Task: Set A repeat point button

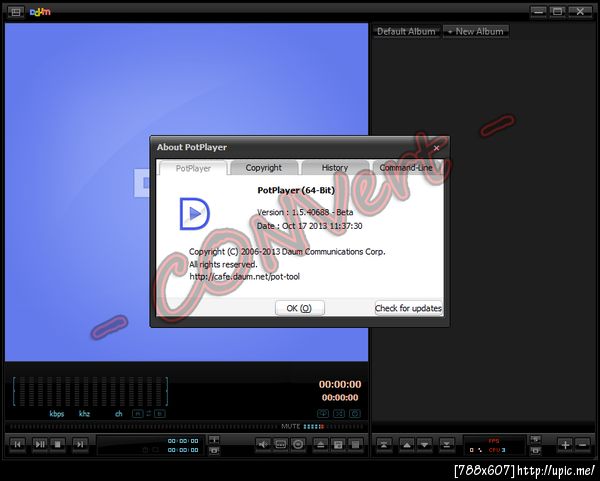Action: tap(137, 414)
